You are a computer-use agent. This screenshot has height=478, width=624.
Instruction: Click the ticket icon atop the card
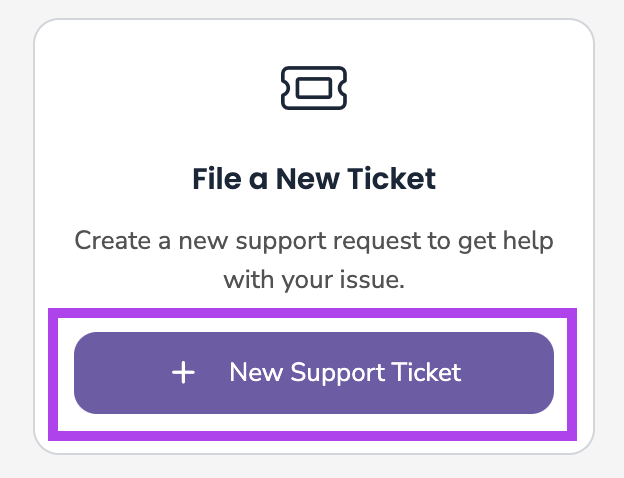[314, 88]
